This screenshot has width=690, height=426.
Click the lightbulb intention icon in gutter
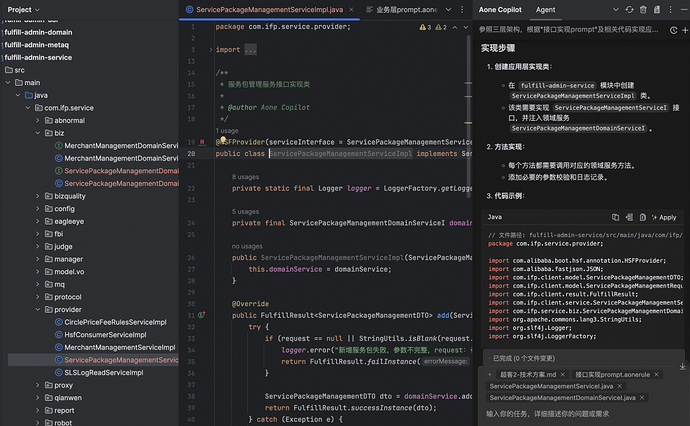[x=223, y=140]
